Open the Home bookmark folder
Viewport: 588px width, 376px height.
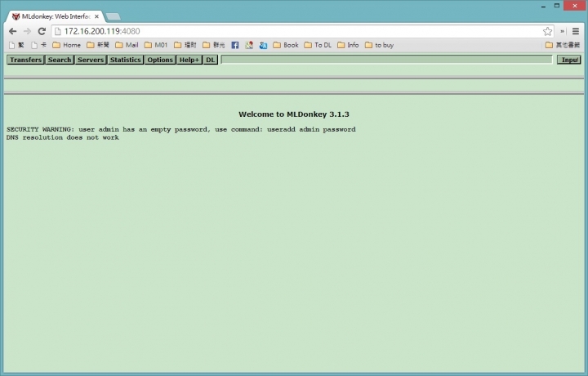(66, 45)
